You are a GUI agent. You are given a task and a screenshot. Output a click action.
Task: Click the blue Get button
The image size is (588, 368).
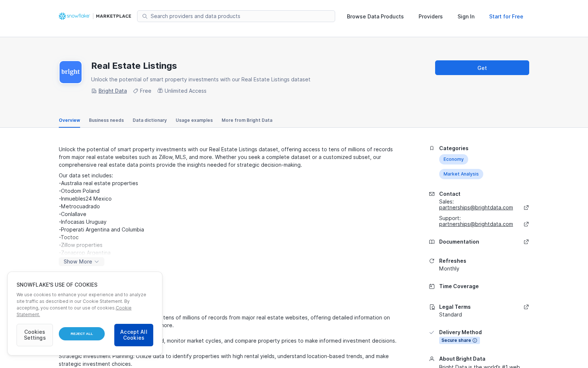click(x=482, y=68)
